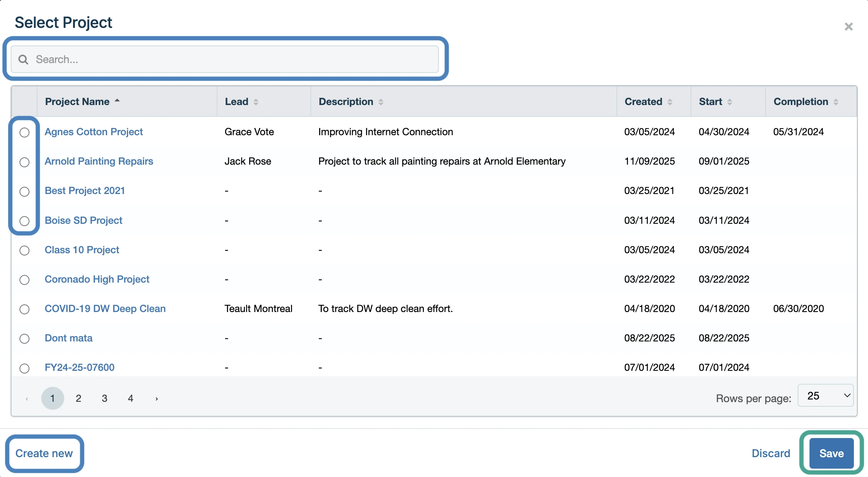Sort by Completion column arrows
The image size is (868, 477).
836,102
